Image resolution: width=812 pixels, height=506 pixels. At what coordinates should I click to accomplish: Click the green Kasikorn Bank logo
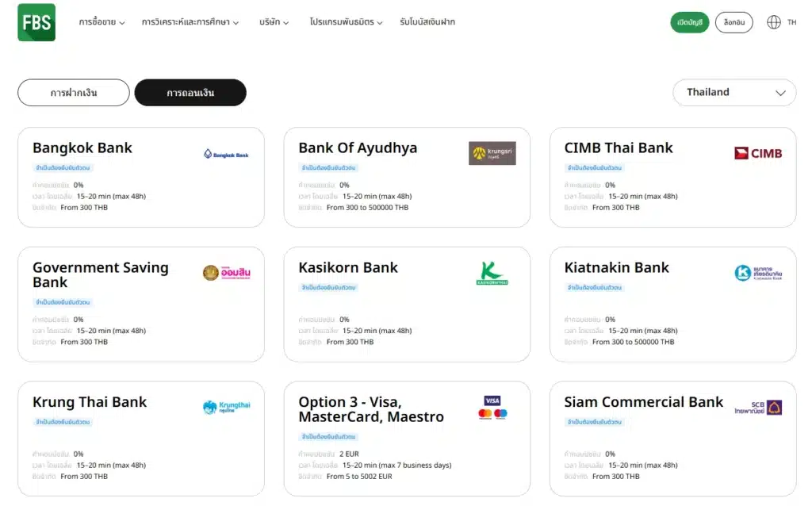(x=492, y=273)
